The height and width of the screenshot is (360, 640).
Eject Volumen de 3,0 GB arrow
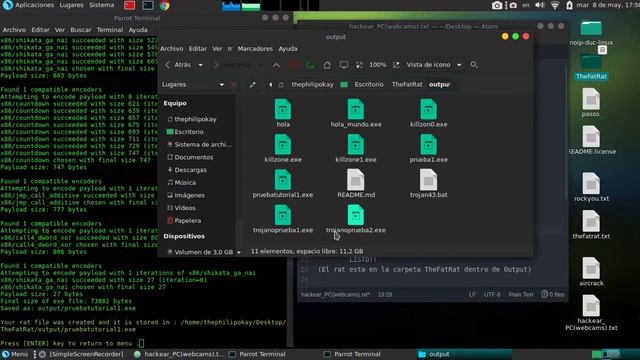pos(239,252)
